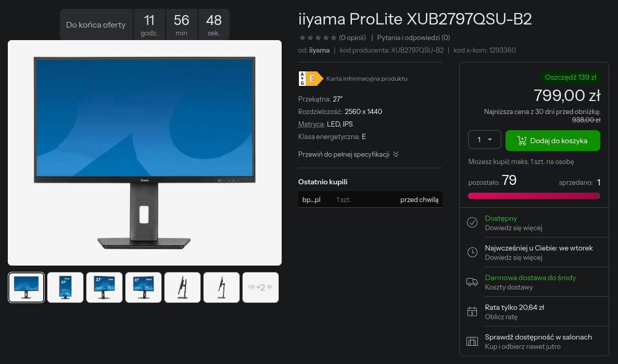Click the Darmowa dostawa do środy text

point(530,278)
